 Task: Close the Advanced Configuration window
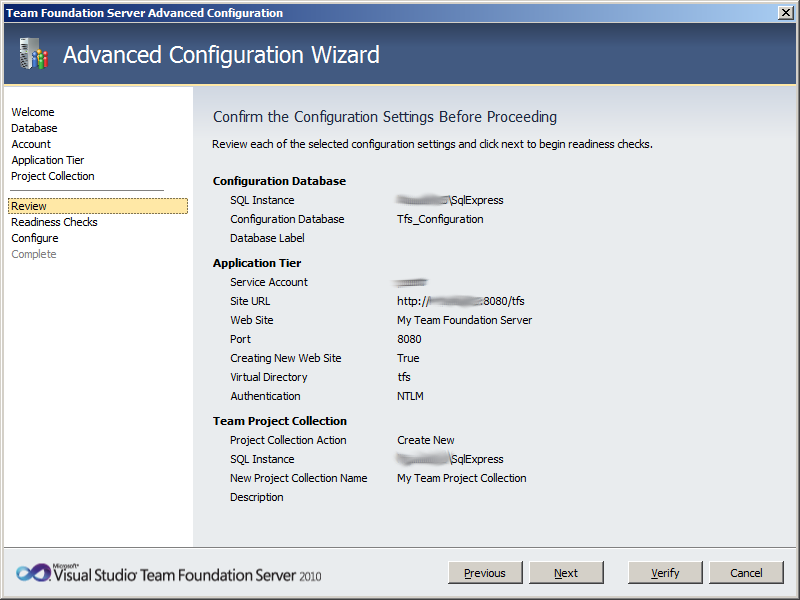click(x=786, y=13)
